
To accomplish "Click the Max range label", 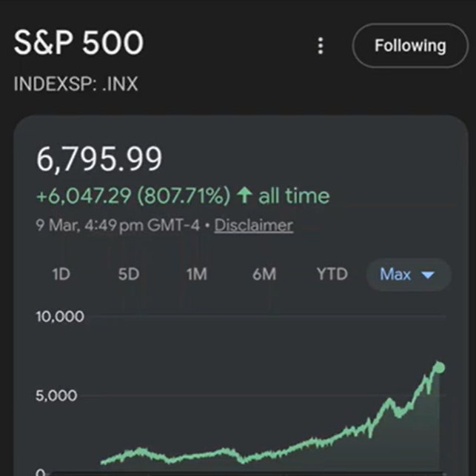I will point(395,275).
